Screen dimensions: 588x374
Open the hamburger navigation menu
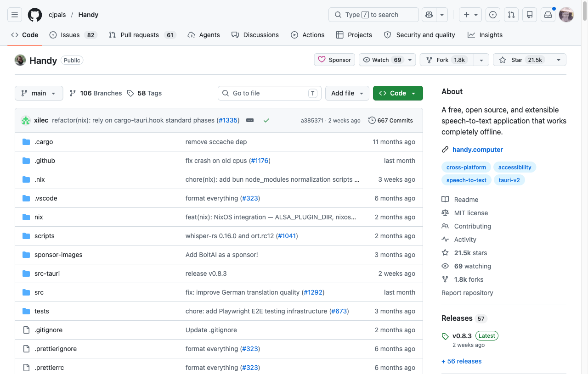pyautogui.click(x=15, y=15)
